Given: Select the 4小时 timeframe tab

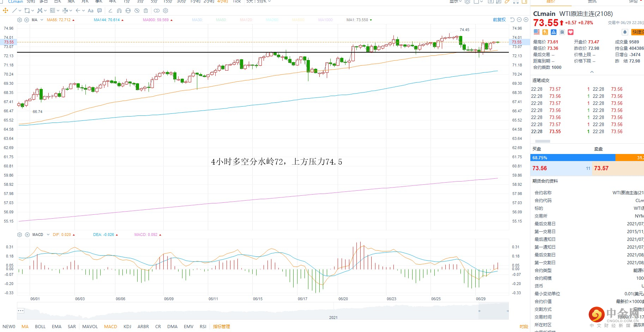Looking at the screenshot, I should [x=223, y=1].
